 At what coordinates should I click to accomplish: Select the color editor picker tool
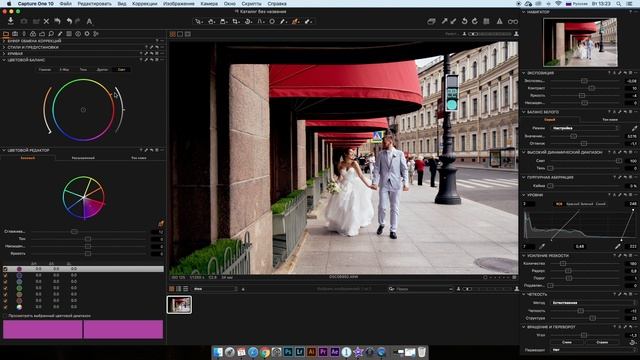[161, 224]
